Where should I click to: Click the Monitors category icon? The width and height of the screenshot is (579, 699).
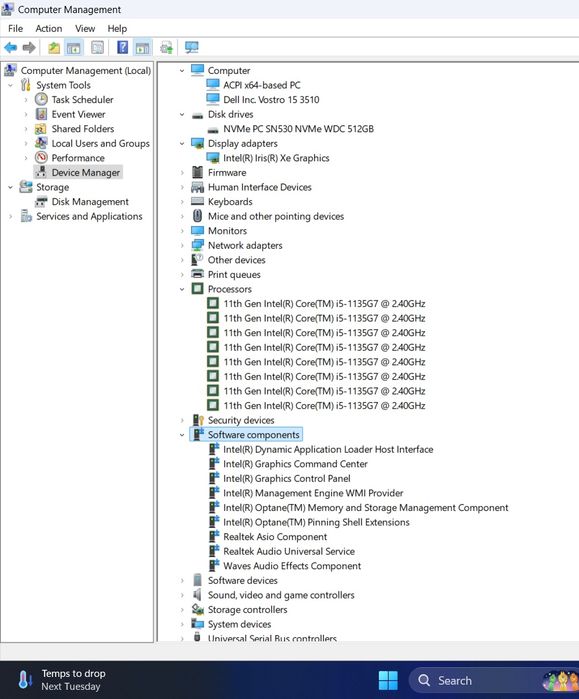pyautogui.click(x=197, y=230)
